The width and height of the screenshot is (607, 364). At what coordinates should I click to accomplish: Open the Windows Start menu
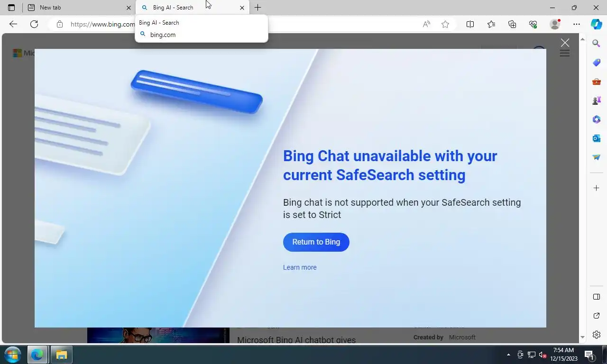pos(12,355)
